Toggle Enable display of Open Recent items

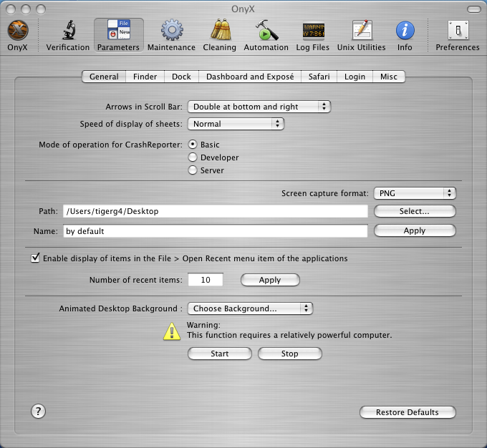[x=35, y=258]
